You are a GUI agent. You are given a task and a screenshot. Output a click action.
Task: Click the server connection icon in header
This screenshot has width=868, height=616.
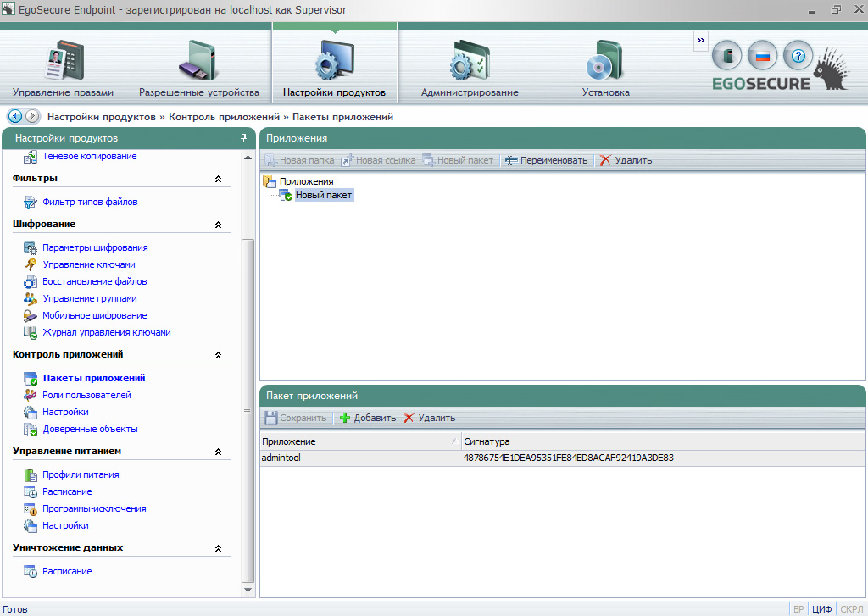point(726,56)
